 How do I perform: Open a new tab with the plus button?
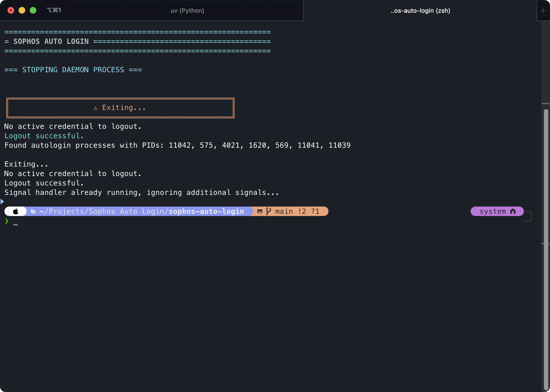coord(543,11)
